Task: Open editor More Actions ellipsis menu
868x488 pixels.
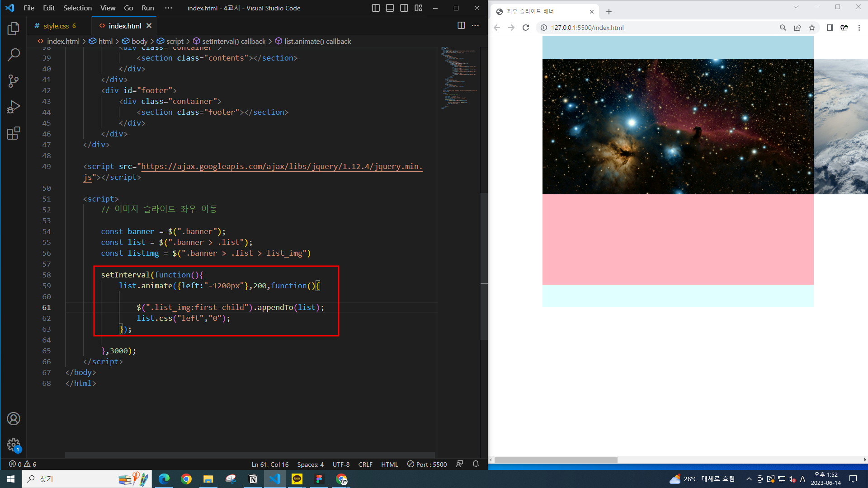Action: [475, 26]
